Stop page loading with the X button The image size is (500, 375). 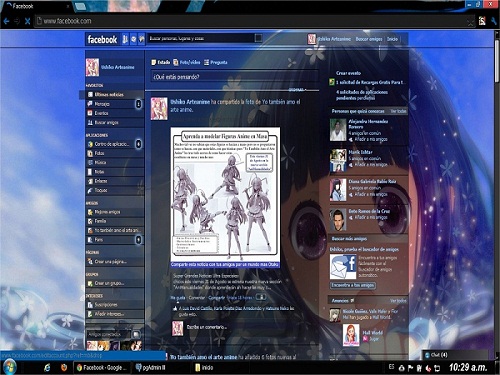27,21
